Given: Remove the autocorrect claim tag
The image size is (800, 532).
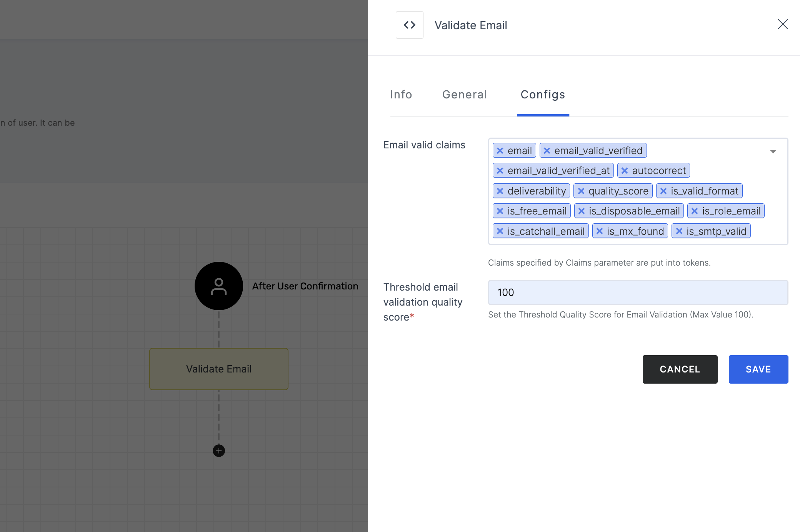Looking at the screenshot, I should pos(624,171).
